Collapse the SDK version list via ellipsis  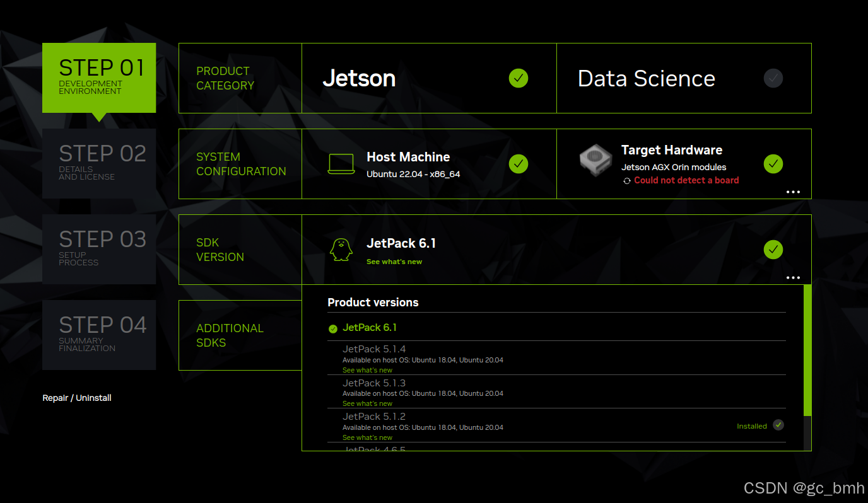(x=794, y=277)
